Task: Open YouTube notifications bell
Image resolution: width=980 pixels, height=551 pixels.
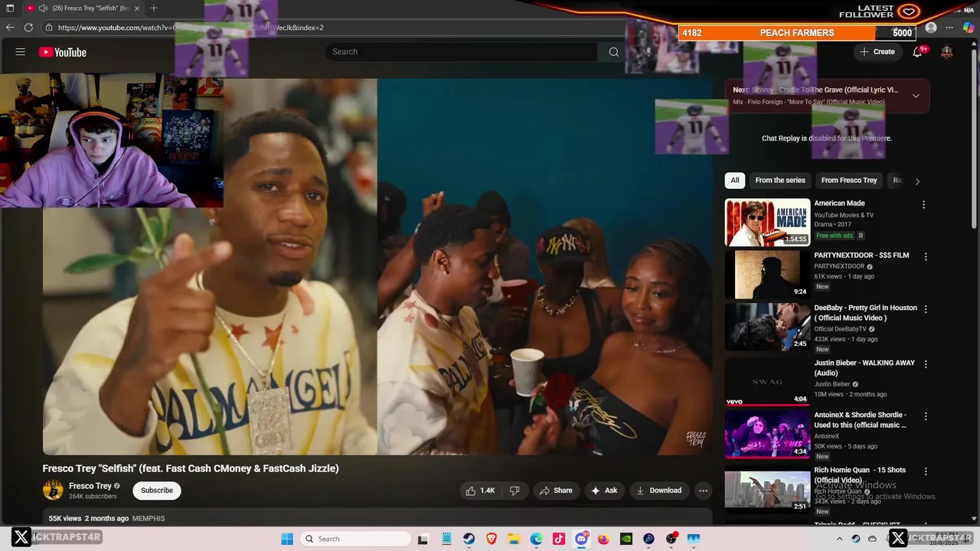Action: 917,52
